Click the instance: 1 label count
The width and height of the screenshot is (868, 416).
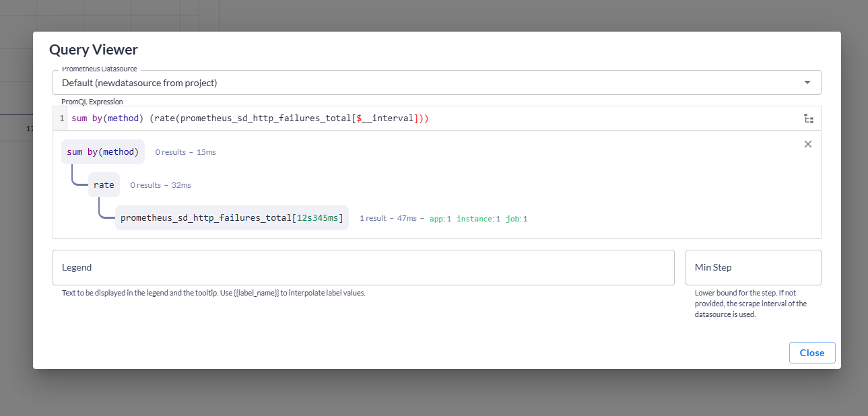click(478, 219)
